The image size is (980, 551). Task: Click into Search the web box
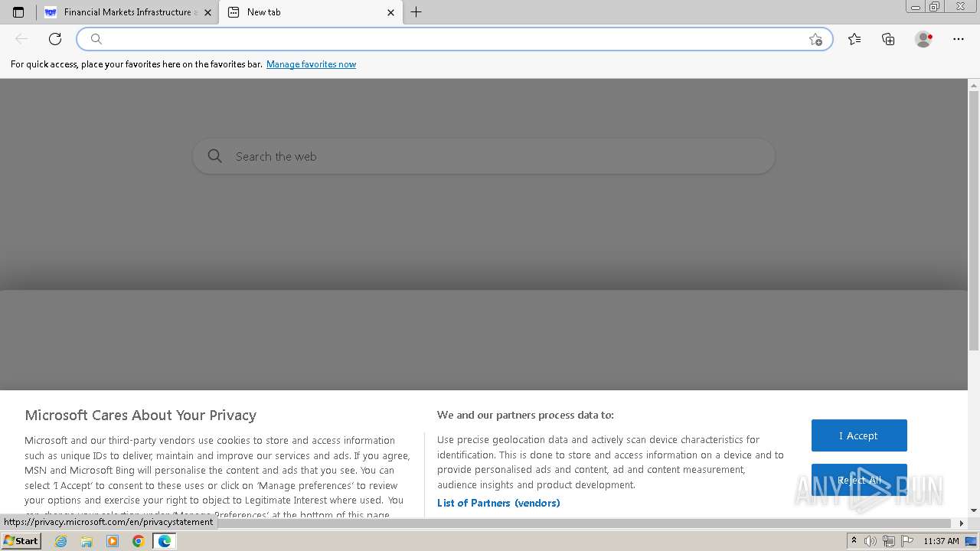484,156
